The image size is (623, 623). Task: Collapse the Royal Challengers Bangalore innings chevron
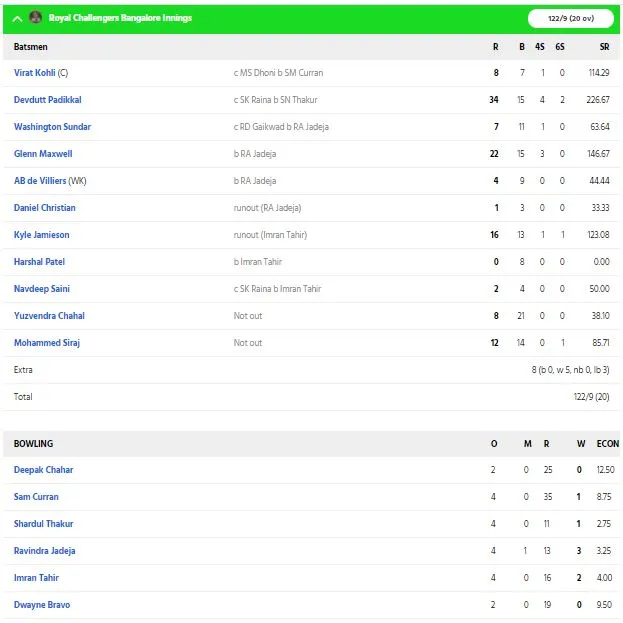pos(17,19)
